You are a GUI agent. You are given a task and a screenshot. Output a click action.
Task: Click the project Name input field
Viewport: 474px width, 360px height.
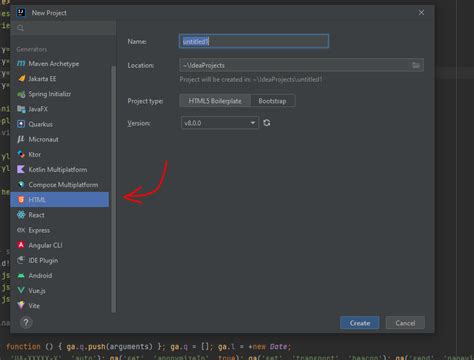point(254,41)
